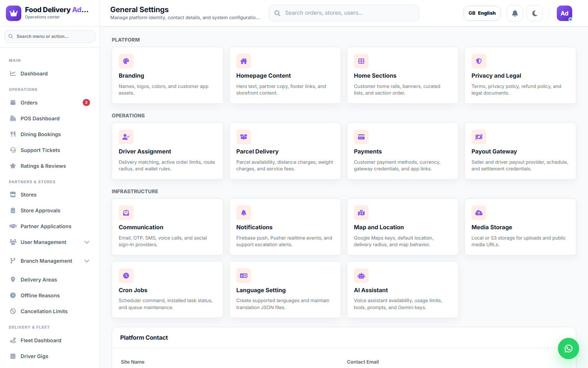
Task: Click the Orders badge showing 2
Action: click(x=86, y=103)
